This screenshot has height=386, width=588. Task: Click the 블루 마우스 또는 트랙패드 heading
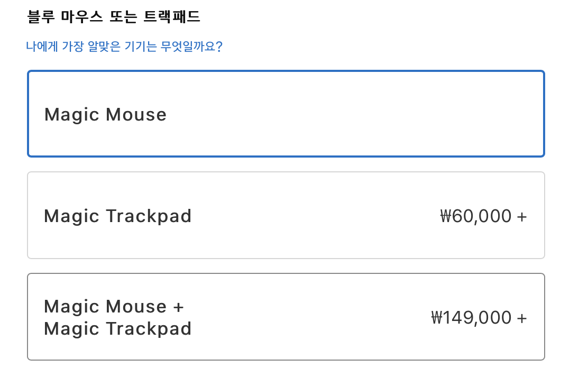113,17
